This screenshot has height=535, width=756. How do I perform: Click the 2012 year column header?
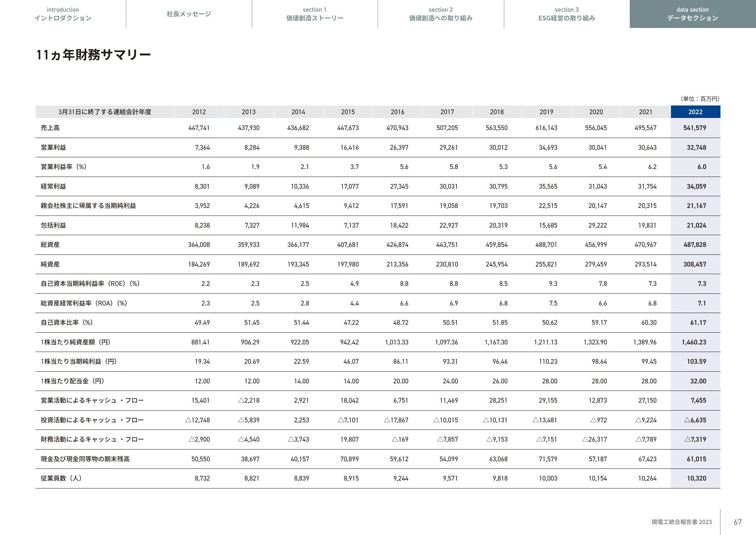(x=199, y=112)
